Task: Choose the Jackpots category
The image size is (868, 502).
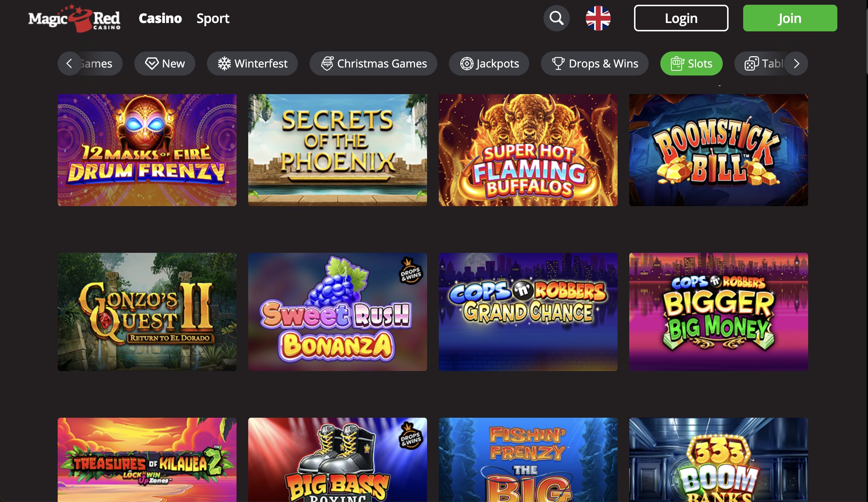Action: (x=489, y=63)
